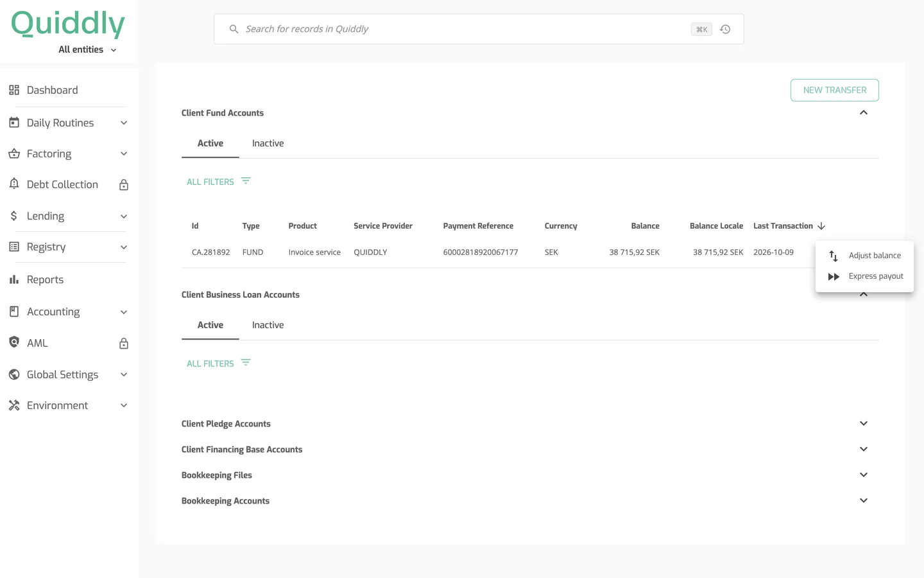Open search history clock icon

(725, 29)
